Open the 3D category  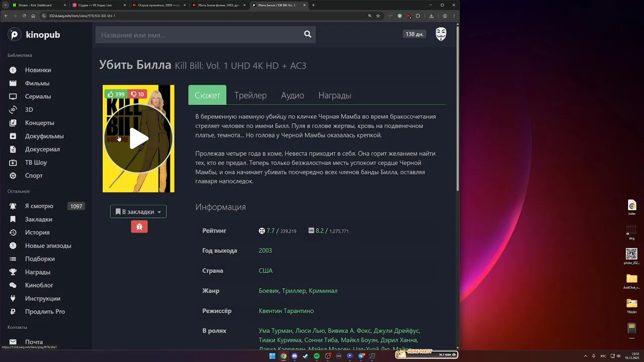[29, 109]
